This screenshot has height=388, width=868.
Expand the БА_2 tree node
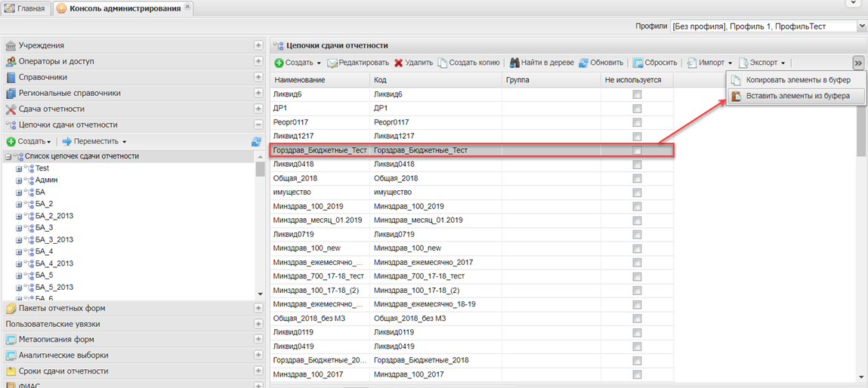point(19,204)
